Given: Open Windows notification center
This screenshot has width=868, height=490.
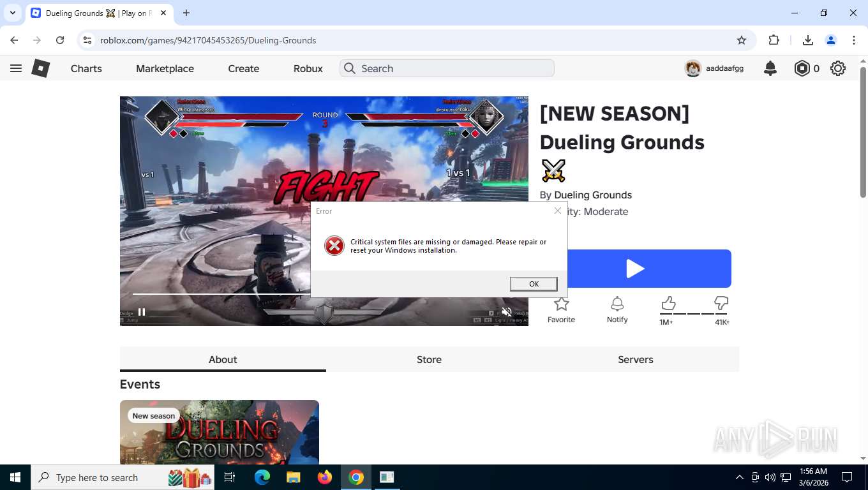Looking at the screenshot, I should click(847, 477).
